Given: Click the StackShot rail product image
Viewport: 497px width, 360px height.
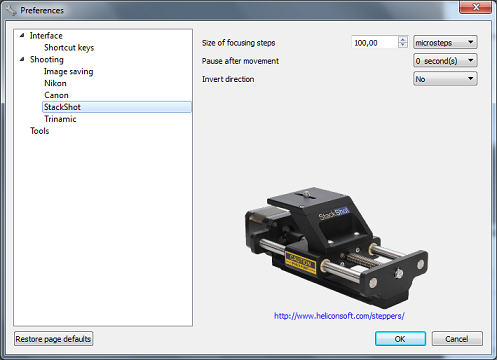Looking at the screenshot, I should pyautogui.click(x=336, y=247).
